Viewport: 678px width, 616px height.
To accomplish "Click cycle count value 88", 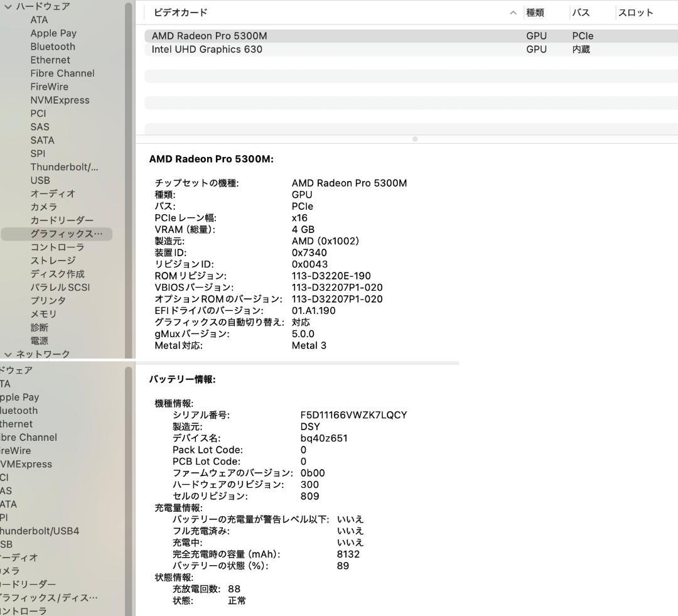I will [234, 589].
